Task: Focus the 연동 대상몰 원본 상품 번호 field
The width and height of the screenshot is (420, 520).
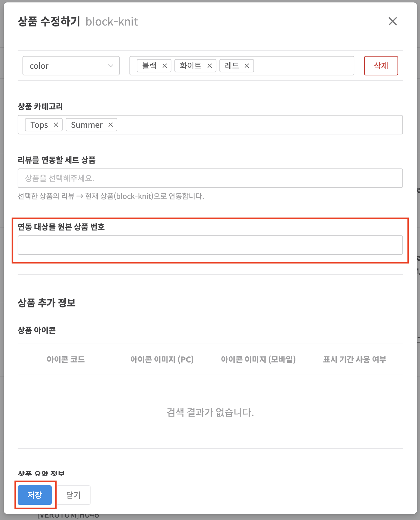Action: [210, 245]
